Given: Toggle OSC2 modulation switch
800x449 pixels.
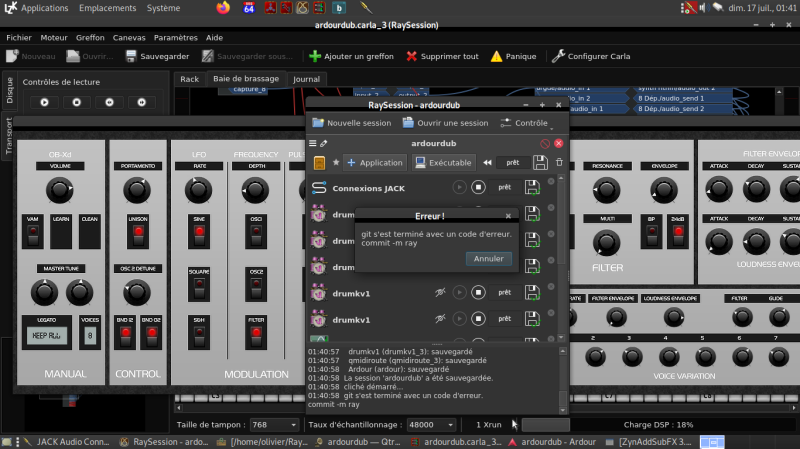Looking at the screenshot, I should point(256,288).
